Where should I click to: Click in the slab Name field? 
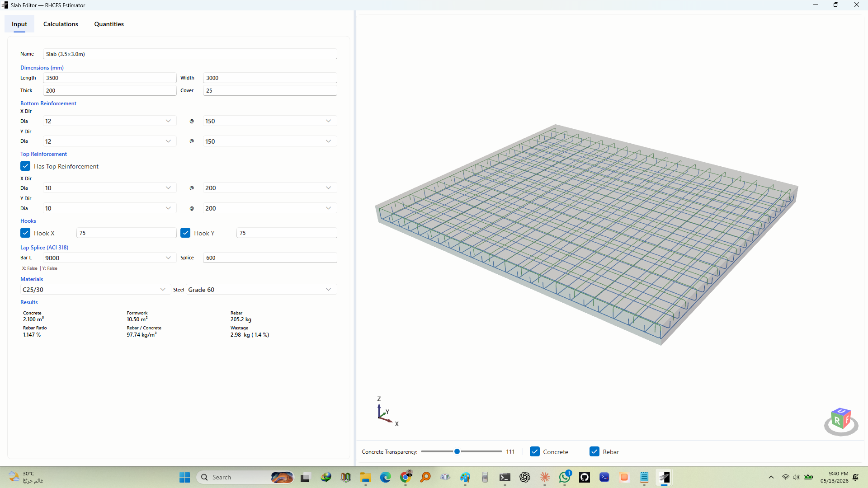point(190,54)
